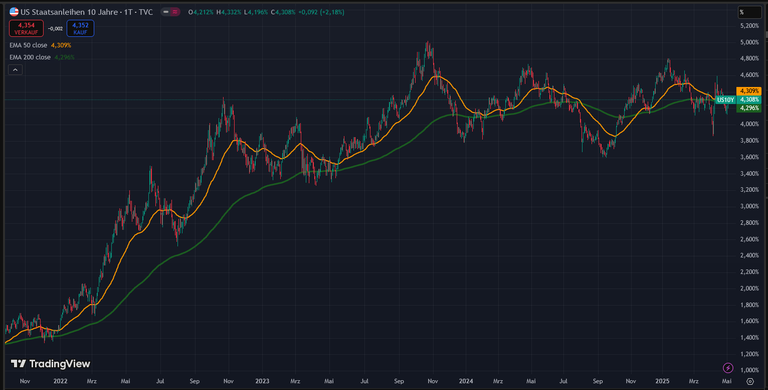Click the 5,000% price scale label
Viewport: 768px width, 390px height.
click(750, 43)
